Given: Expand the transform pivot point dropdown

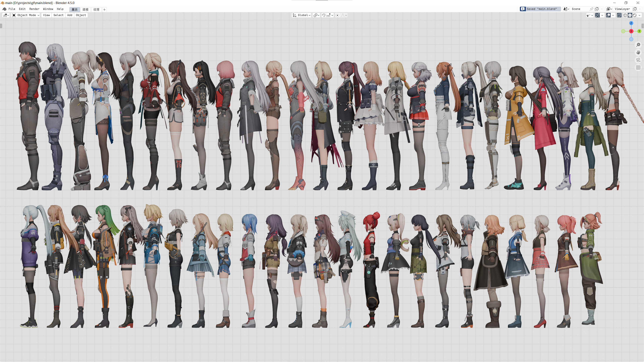Looking at the screenshot, I should [316, 15].
